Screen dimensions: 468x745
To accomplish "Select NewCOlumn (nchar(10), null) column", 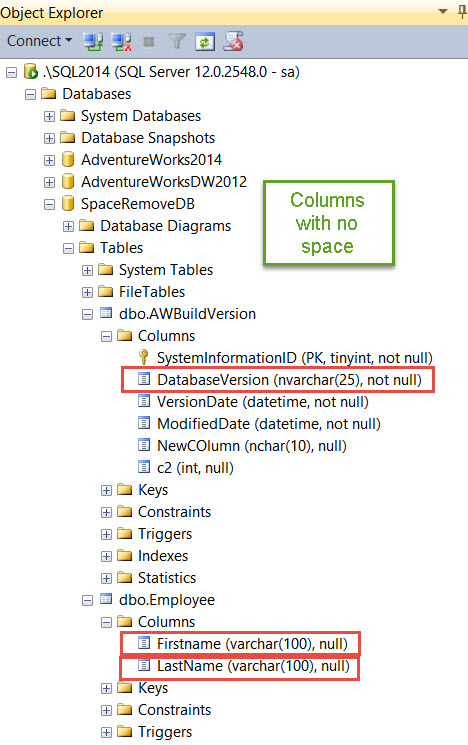I will (252, 446).
